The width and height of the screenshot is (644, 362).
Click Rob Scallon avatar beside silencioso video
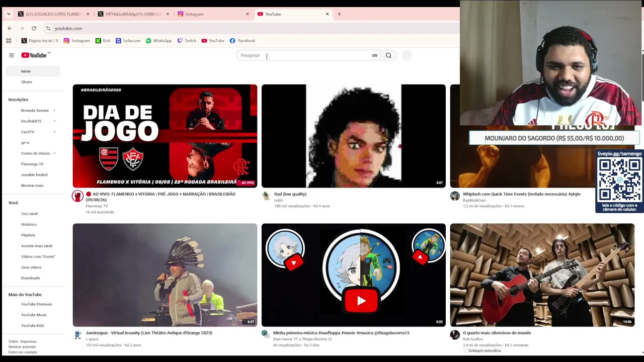point(455,335)
